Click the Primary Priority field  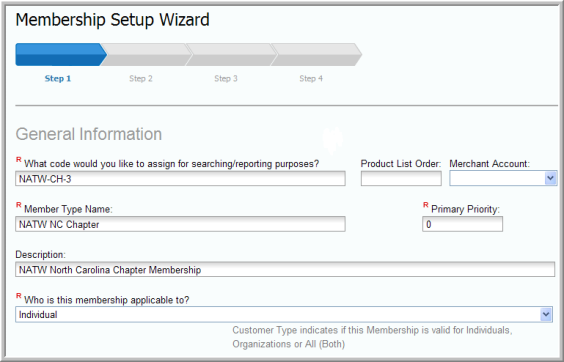coord(462,224)
